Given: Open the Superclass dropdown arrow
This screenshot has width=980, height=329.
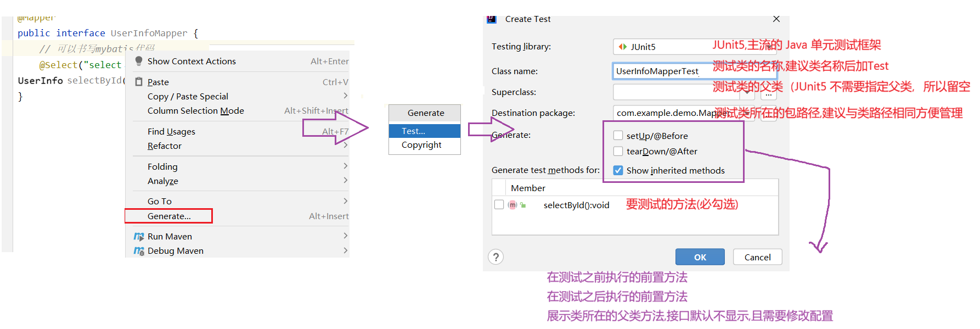Looking at the screenshot, I should [x=747, y=92].
